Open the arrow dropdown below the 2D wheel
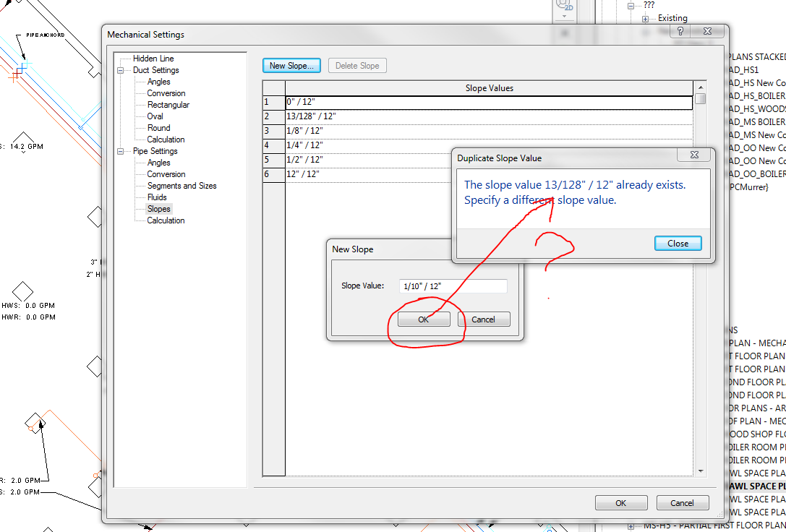This screenshot has width=786, height=532. pos(563,17)
